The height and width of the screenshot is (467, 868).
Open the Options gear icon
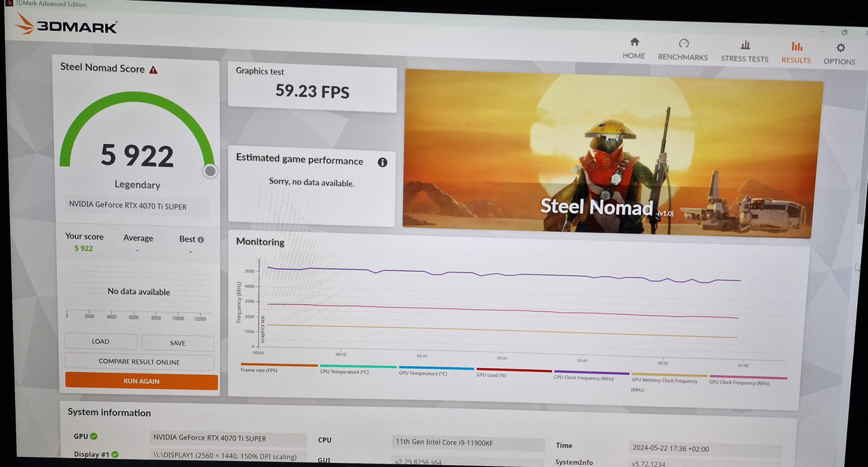841,47
